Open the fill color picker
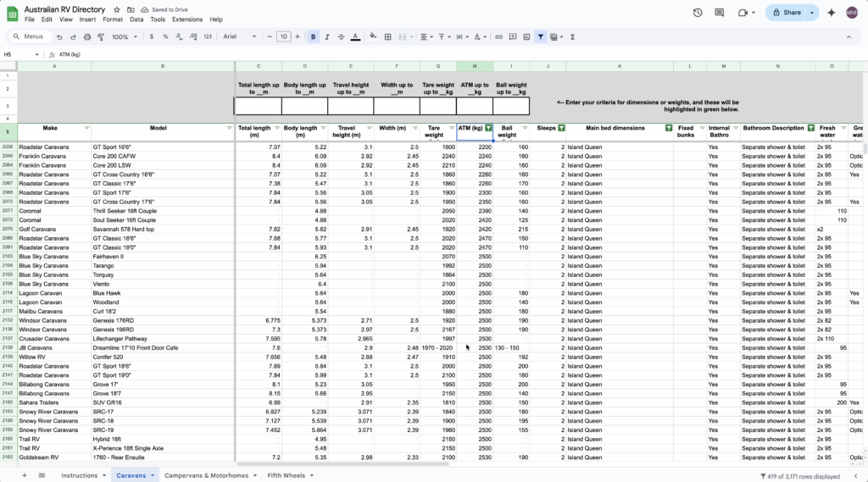Image resolution: width=868 pixels, height=482 pixels. pyautogui.click(x=371, y=37)
